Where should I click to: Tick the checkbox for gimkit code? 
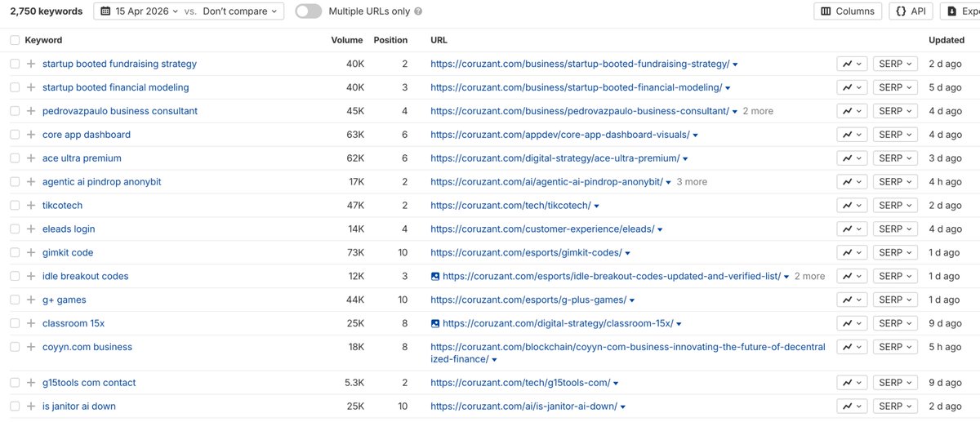[15, 253]
